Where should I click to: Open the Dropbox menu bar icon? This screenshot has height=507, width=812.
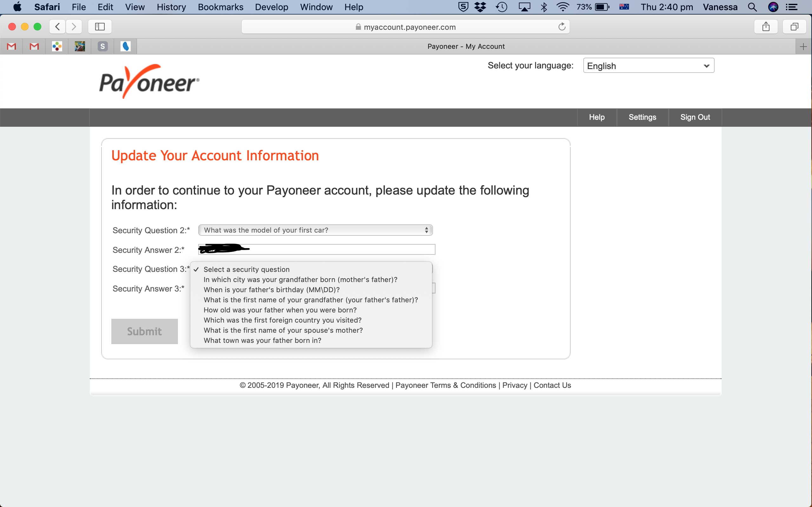(481, 7)
